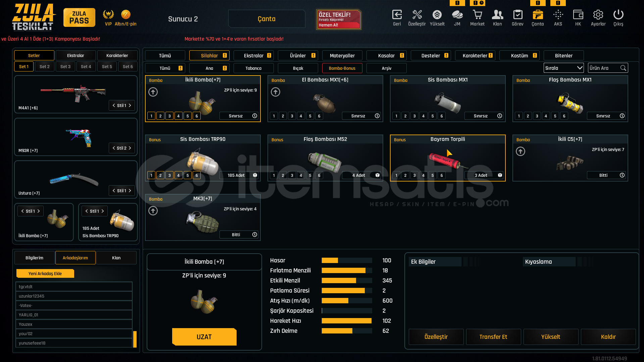
Task: Select the Tabanca subcategory tab
Action: (253, 68)
